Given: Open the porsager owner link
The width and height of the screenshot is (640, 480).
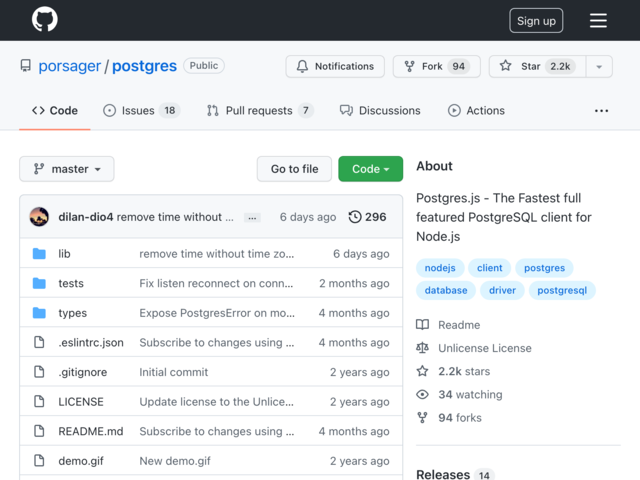Looking at the screenshot, I should [x=70, y=66].
